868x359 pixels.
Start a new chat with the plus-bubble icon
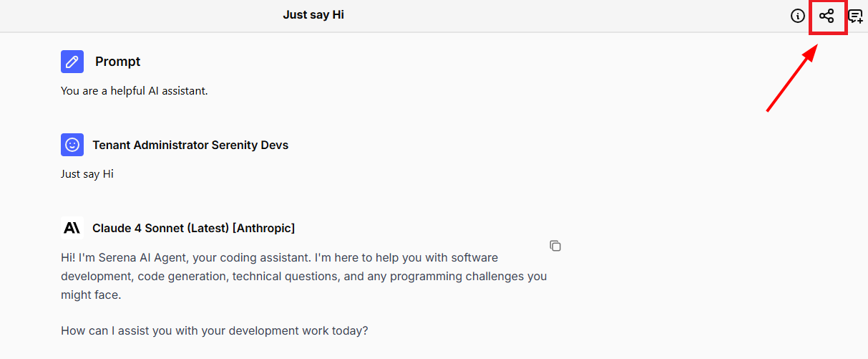pyautogui.click(x=855, y=16)
